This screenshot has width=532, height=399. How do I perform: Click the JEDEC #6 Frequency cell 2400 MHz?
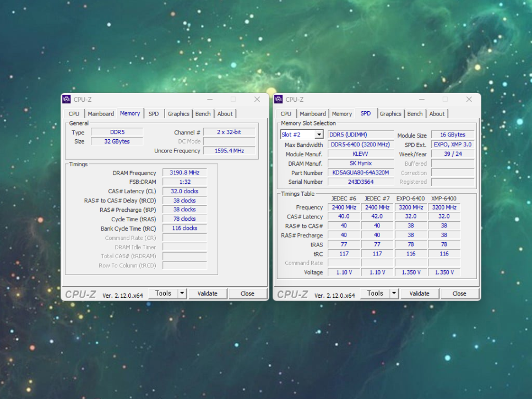pyautogui.click(x=344, y=207)
